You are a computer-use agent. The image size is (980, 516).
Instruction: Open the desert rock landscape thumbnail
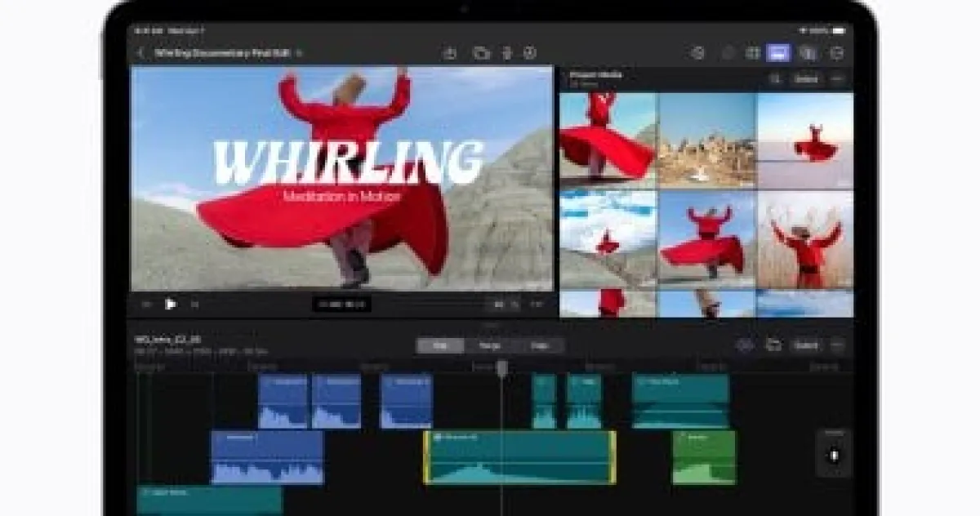[706, 140]
